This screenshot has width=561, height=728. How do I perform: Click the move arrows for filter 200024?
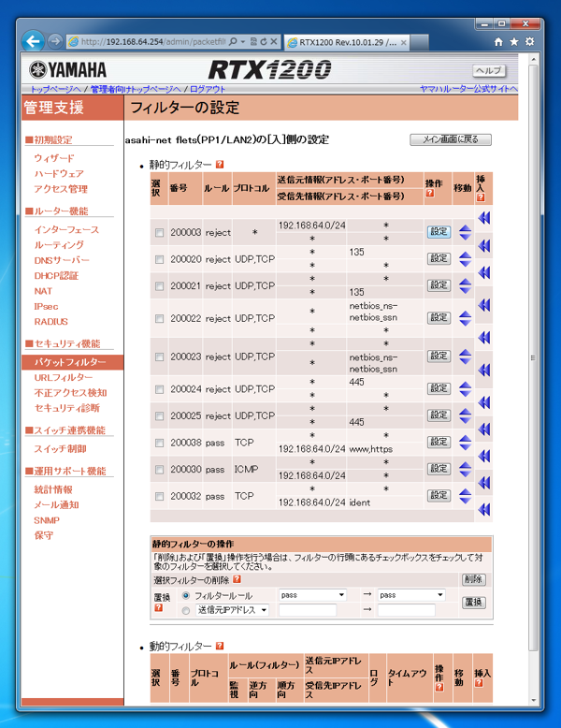(465, 388)
